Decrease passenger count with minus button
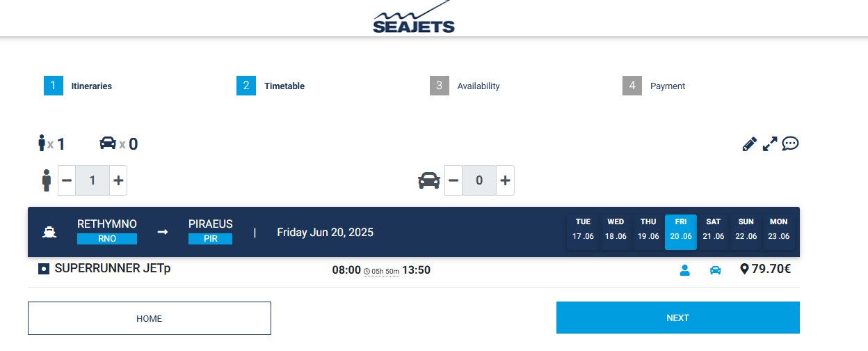 tap(67, 180)
